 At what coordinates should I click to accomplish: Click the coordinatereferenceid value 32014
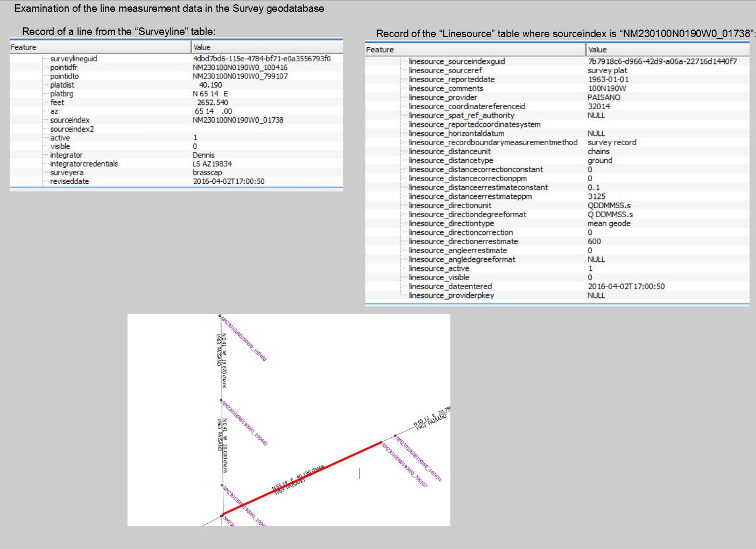tap(599, 106)
